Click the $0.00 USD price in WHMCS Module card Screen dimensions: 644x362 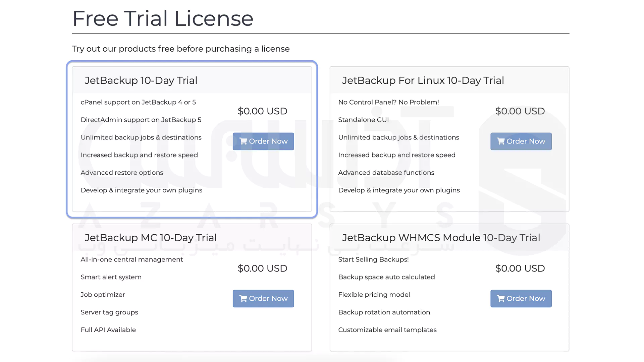click(520, 268)
